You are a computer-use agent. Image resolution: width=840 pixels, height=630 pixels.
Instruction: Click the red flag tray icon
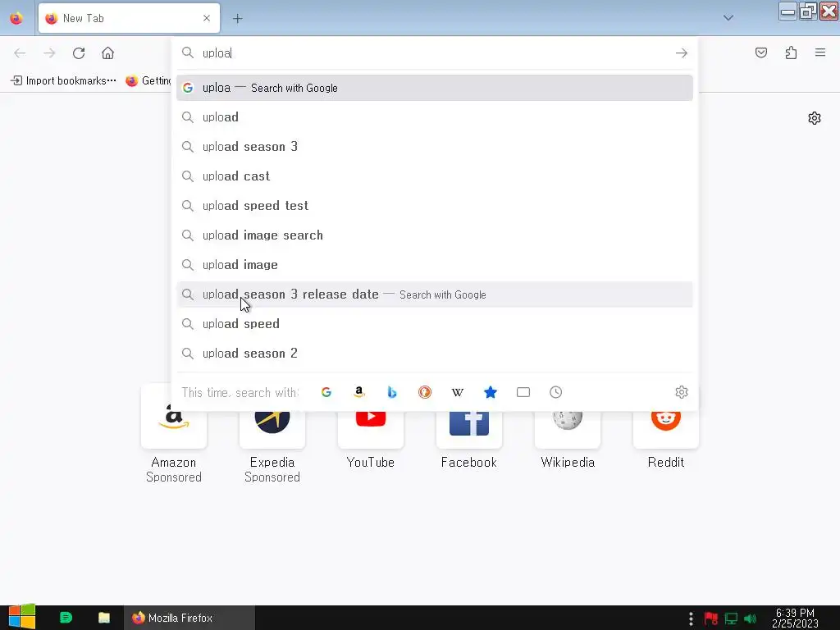click(x=711, y=619)
